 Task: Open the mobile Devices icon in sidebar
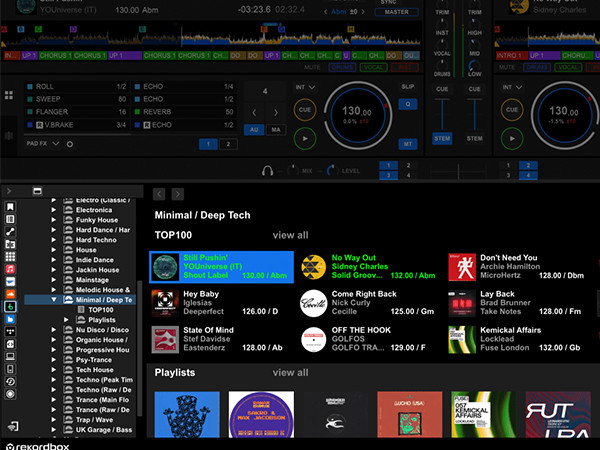10,369
